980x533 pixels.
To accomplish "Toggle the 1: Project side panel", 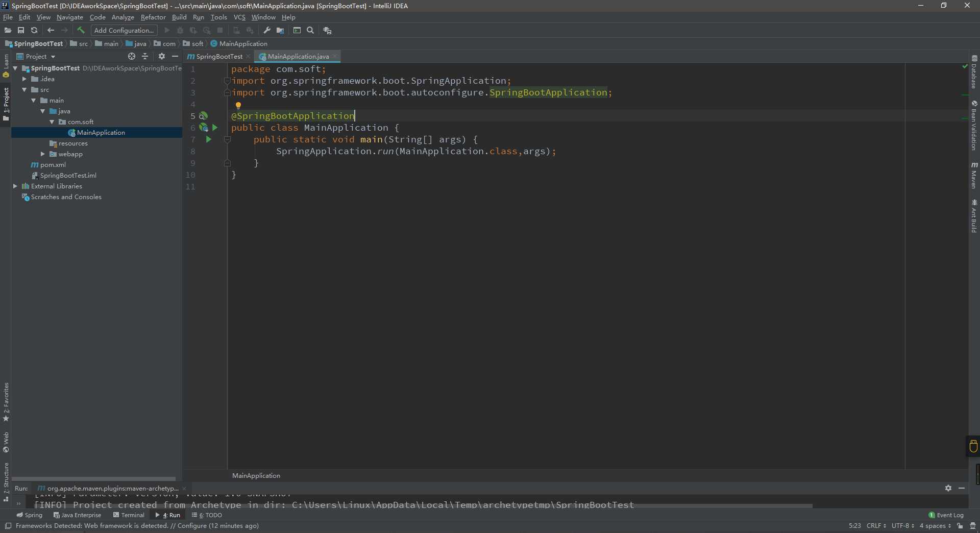I will [x=6, y=104].
